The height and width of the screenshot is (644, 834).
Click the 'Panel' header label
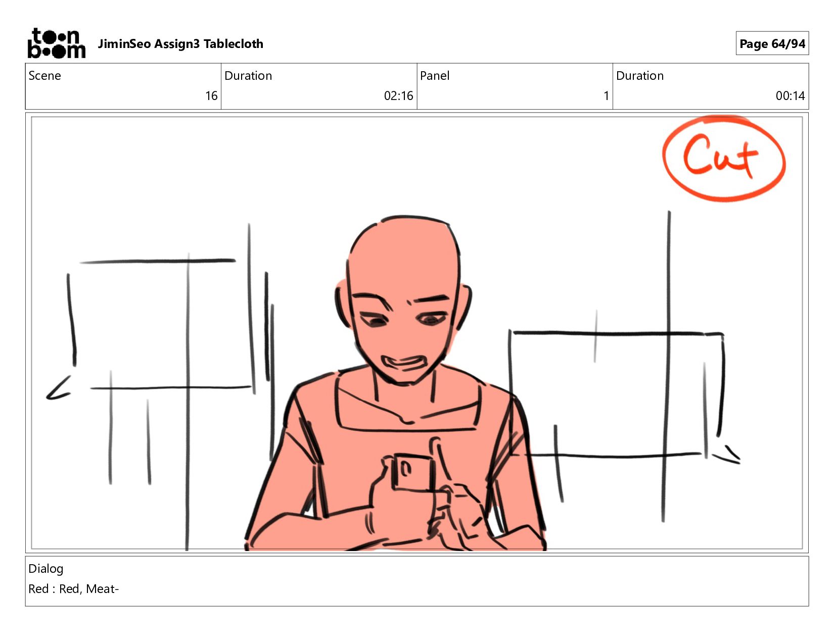tap(435, 76)
